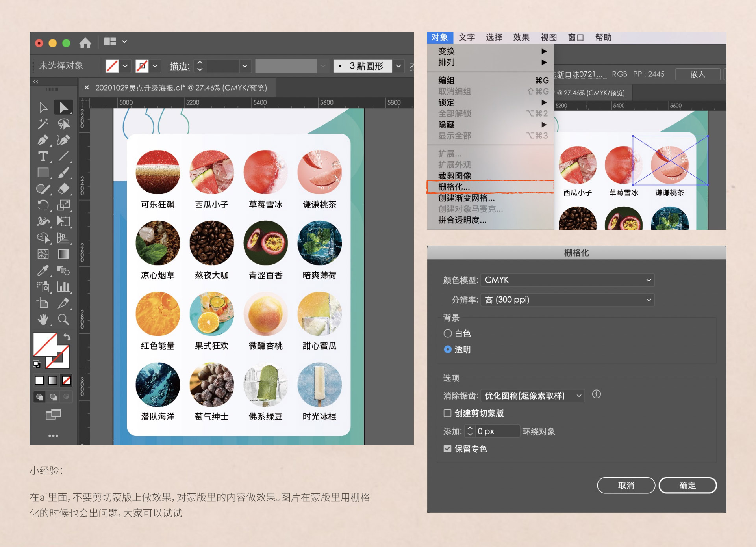Open 颜色模型 CMYK dropdown
Screen dimensions: 756x547
coord(567,280)
